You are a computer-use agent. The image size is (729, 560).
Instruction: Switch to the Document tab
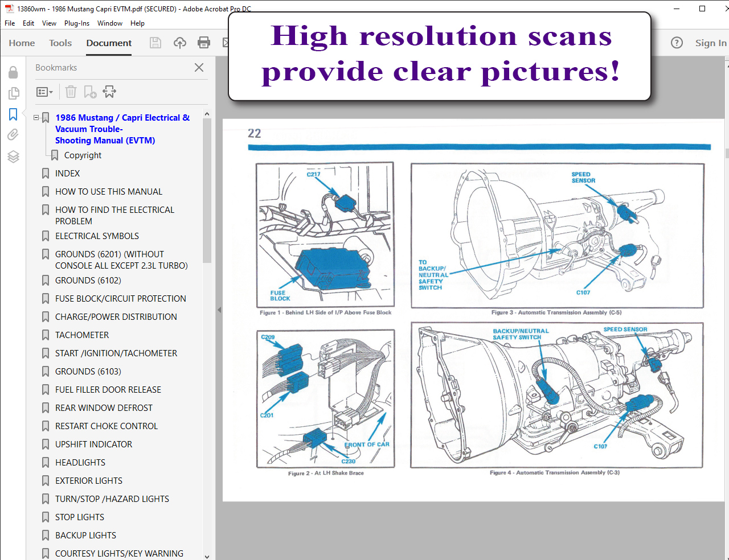pos(109,43)
